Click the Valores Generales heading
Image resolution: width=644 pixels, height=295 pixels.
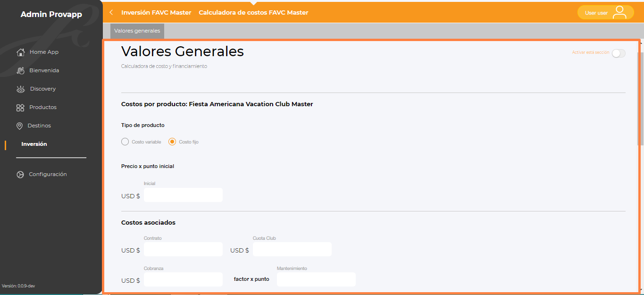coord(183,51)
